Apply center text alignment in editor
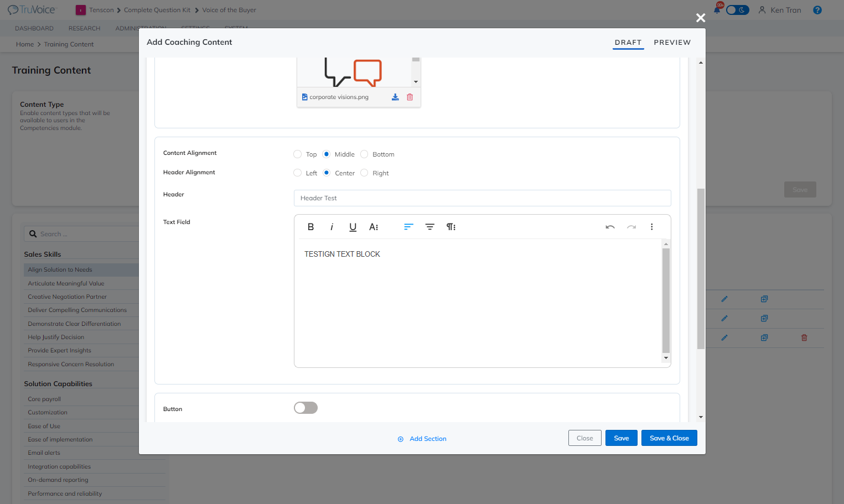Viewport: 844px width, 504px height. [429, 227]
